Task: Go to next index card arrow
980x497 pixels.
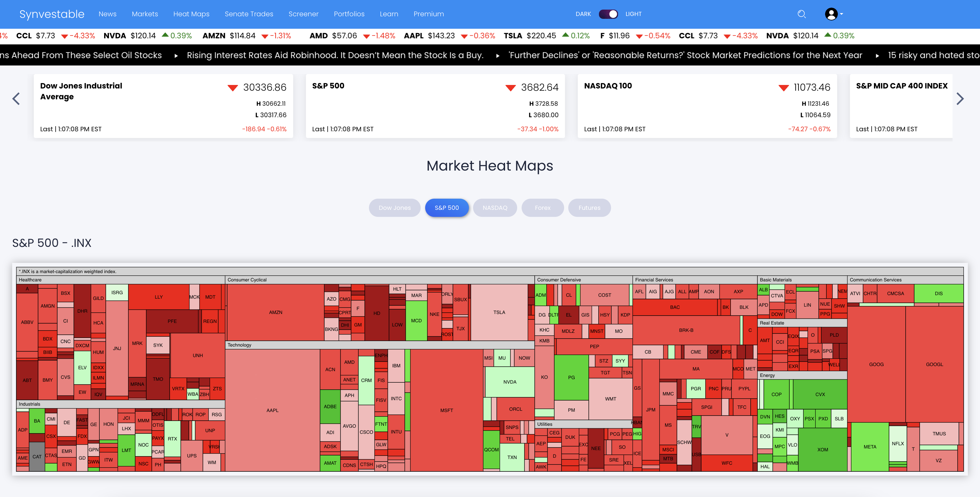Action: tap(960, 99)
